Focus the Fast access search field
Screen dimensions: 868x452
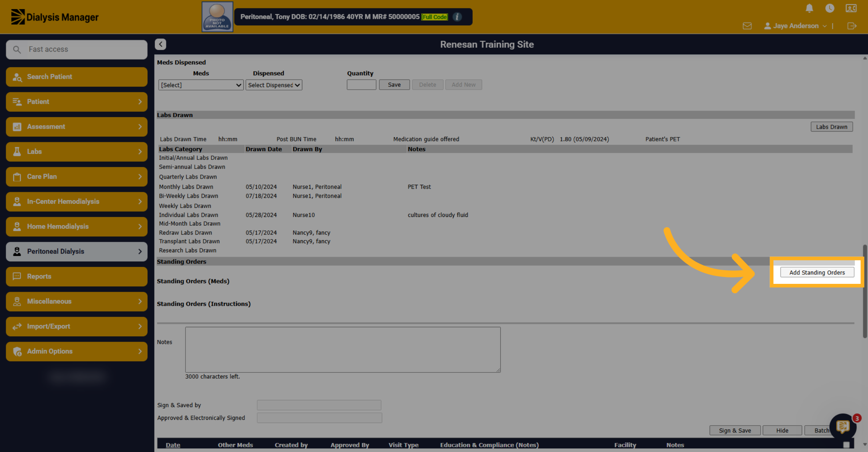click(x=77, y=49)
